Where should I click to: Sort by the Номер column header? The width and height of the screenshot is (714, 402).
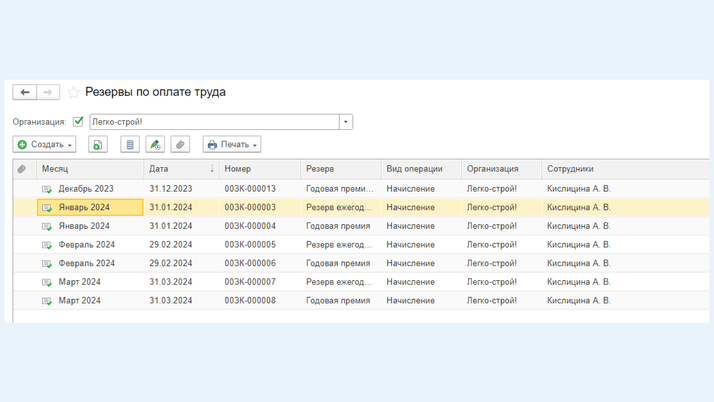pos(237,169)
